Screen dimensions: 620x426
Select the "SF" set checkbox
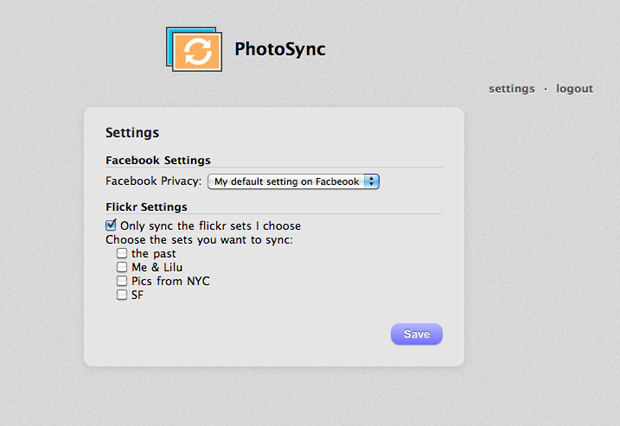coord(122,295)
